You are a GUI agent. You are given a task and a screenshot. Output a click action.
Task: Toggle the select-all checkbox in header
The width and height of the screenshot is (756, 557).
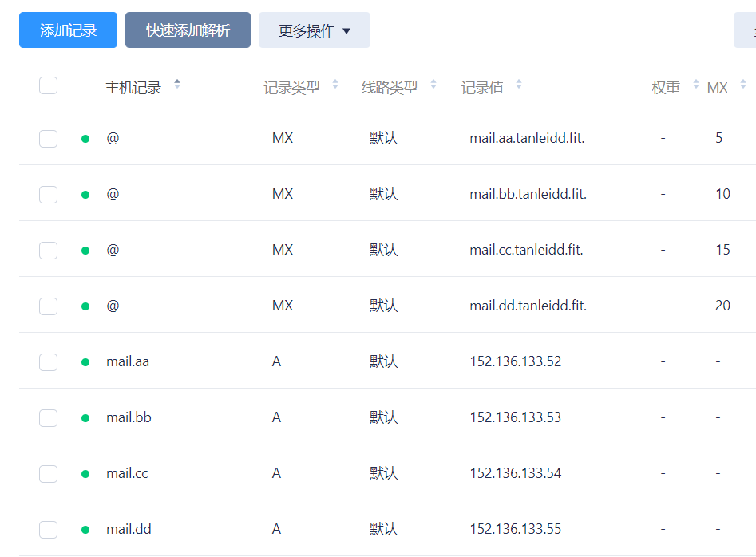point(48,85)
